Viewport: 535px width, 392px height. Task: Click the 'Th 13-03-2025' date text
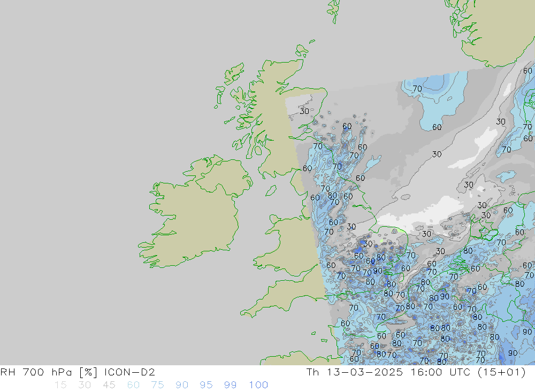[355, 372]
